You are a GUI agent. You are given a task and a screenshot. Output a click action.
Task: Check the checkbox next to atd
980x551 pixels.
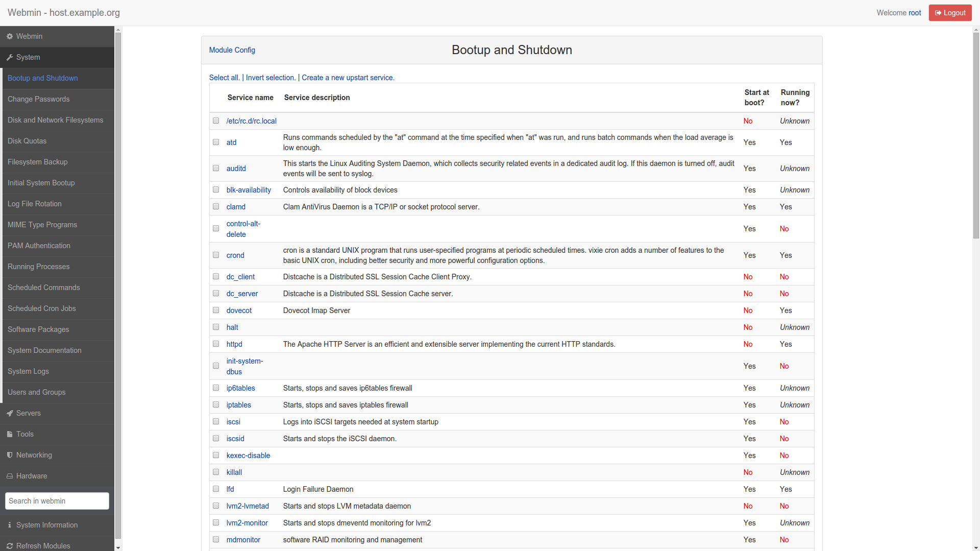click(216, 142)
